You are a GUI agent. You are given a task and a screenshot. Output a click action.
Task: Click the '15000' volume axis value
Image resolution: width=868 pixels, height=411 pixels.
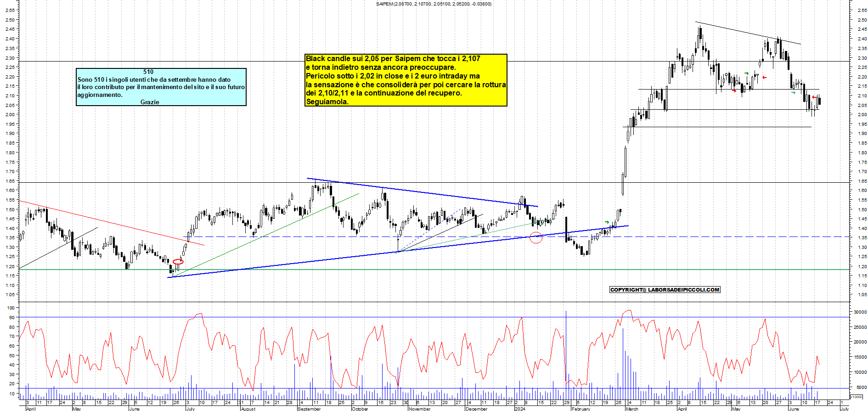click(x=860, y=357)
